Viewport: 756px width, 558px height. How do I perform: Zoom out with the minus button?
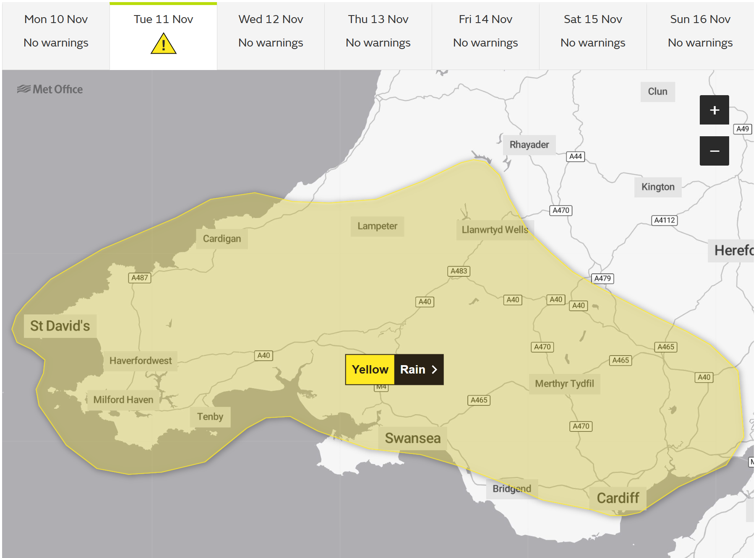(714, 151)
